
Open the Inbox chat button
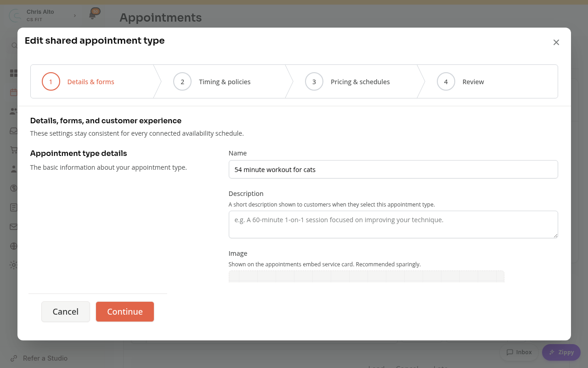pos(519,352)
